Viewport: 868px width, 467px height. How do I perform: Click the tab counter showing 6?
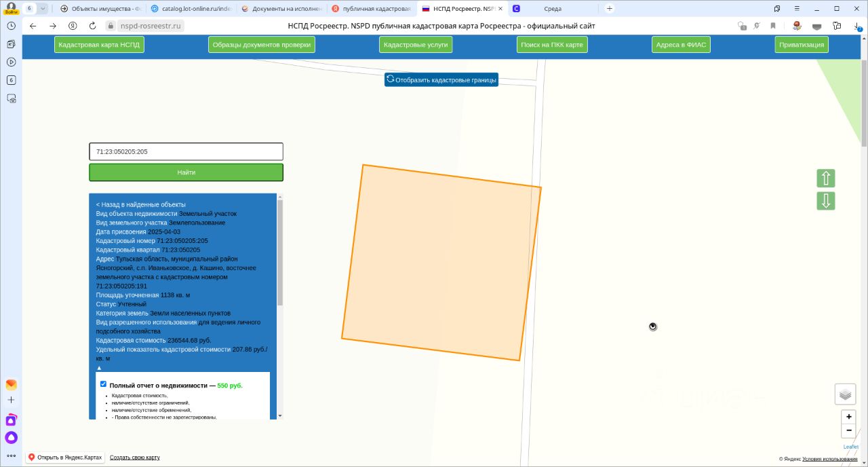[30, 8]
